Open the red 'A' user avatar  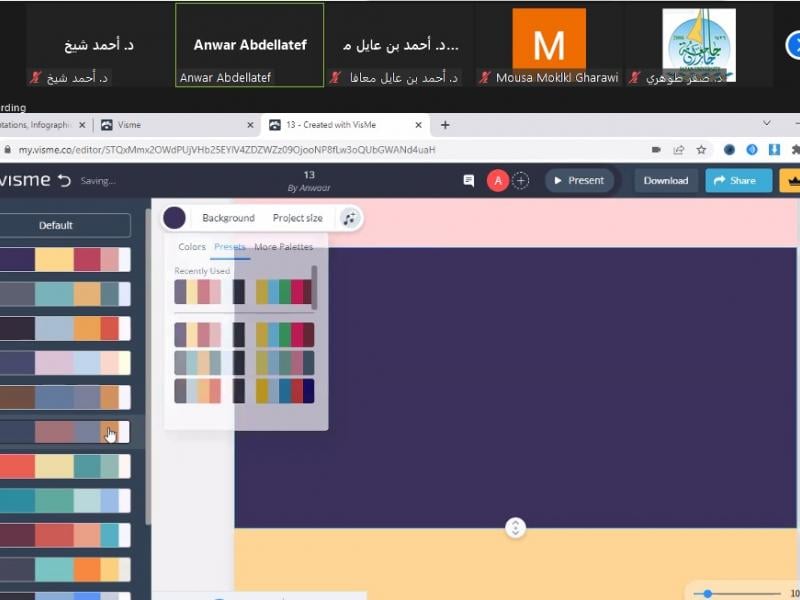497,181
